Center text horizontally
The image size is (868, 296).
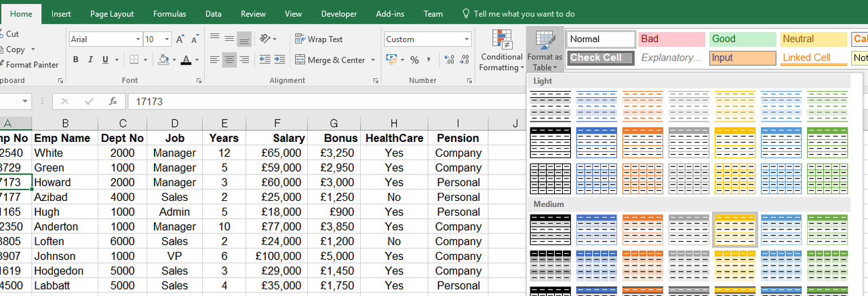coord(230,60)
